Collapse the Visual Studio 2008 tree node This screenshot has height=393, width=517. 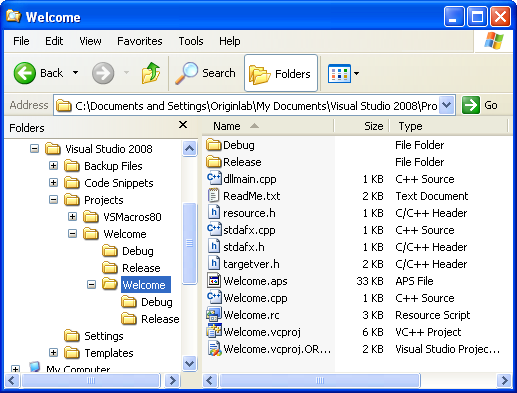pyautogui.click(x=34, y=148)
